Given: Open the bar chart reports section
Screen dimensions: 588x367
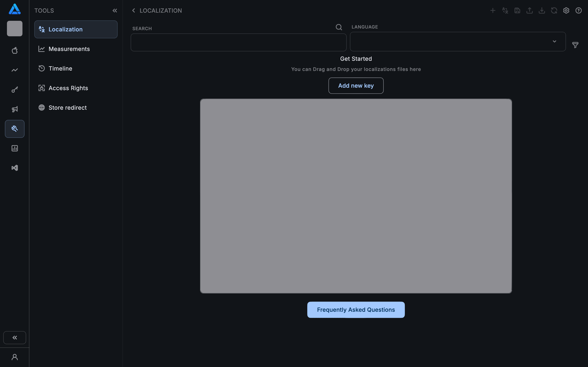Looking at the screenshot, I should 14,148.
